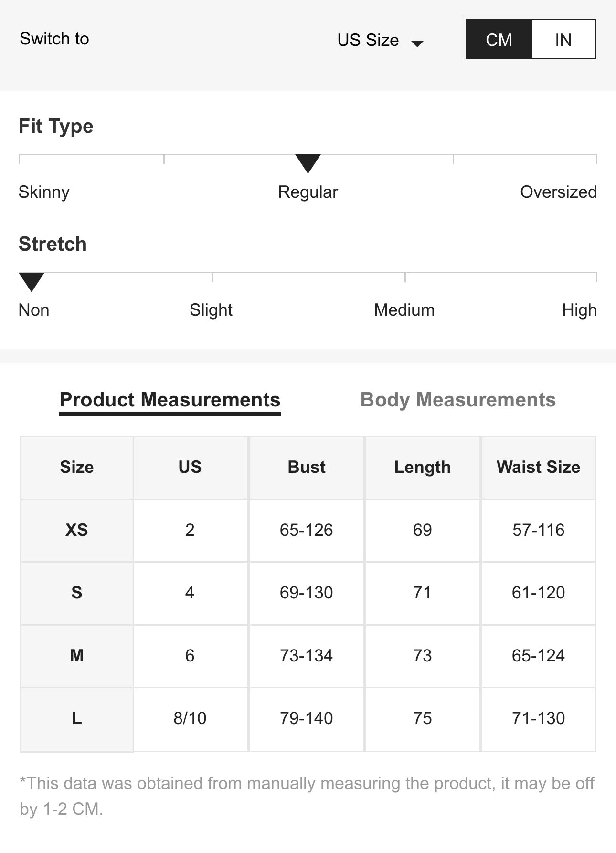Click the Skinny fit label
This screenshot has height=853, width=616.
[x=44, y=192]
